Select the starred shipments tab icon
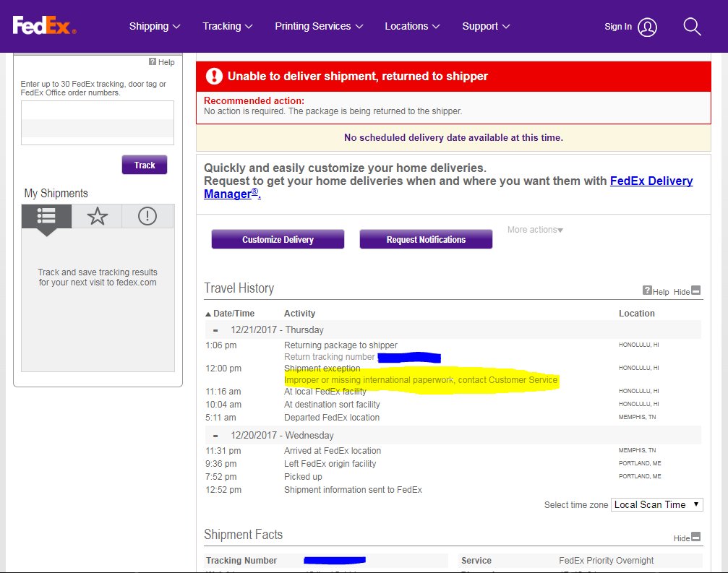The height and width of the screenshot is (573, 728). pyautogui.click(x=97, y=216)
